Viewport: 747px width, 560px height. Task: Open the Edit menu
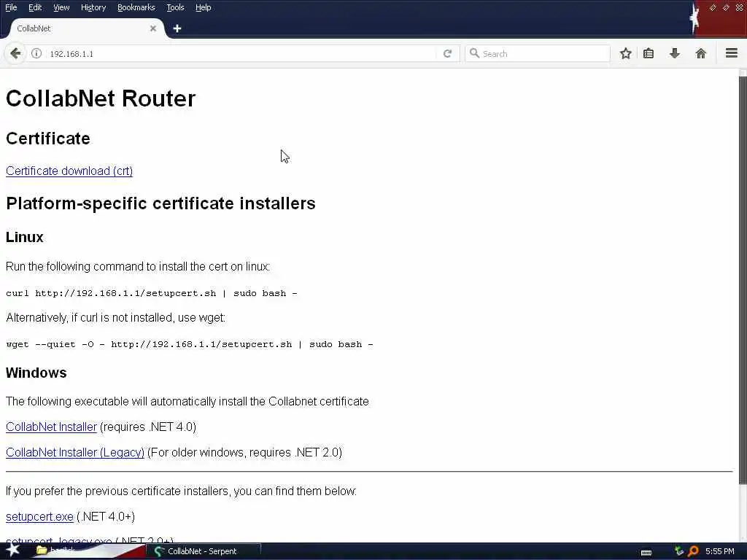pos(35,7)
